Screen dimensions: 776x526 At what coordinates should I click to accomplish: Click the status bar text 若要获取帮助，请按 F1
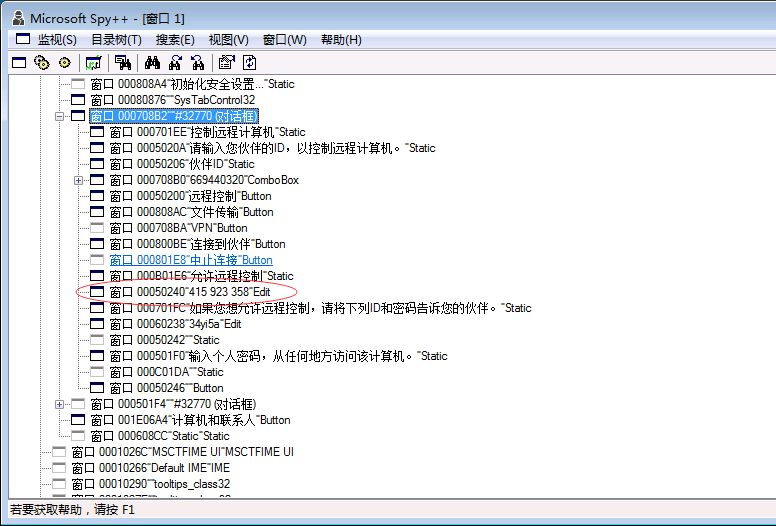pos(72,510)
